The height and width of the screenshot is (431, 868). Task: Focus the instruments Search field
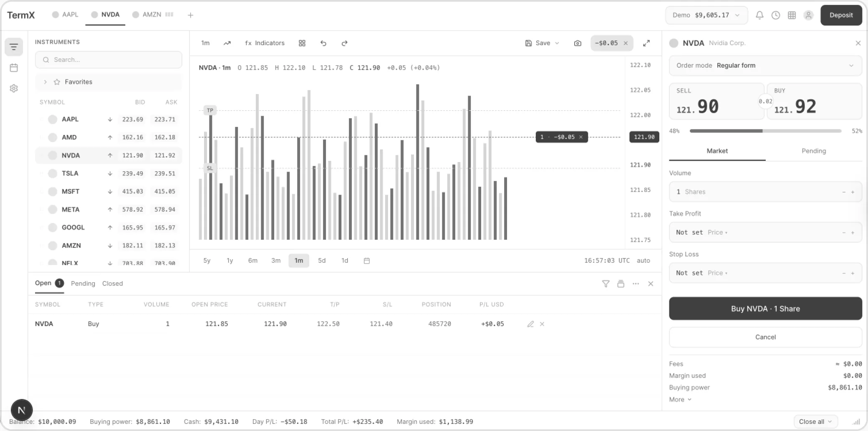[108, 60]
